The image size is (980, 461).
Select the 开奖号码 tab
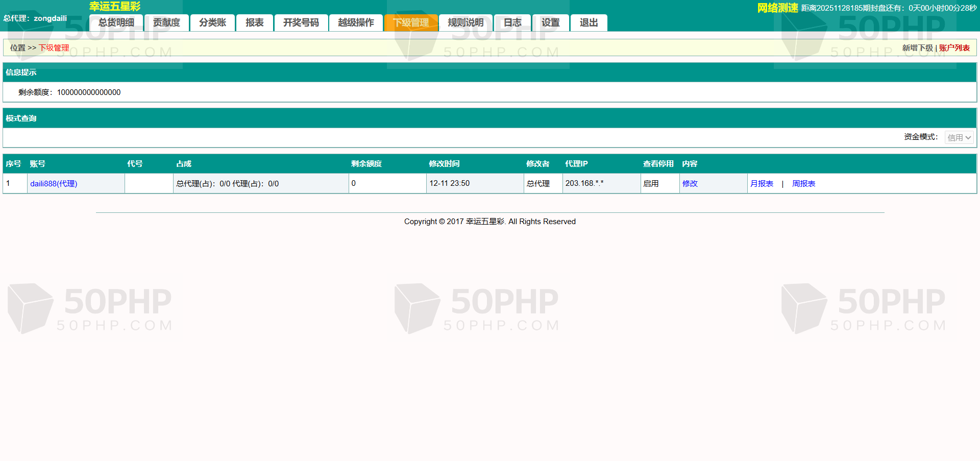pos(301,23)
